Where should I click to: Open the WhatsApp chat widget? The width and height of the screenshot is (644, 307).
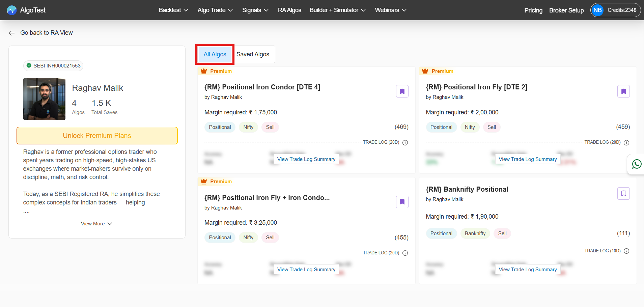click(x=637, y=164)
